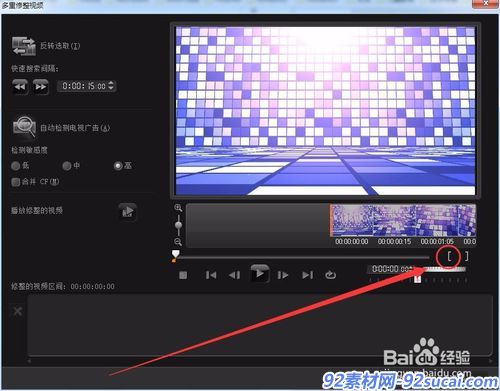This screenshot has height=391, width=500.
Task: Click the Invert Selection (反转选取) icon
Action: click(24, 46)
